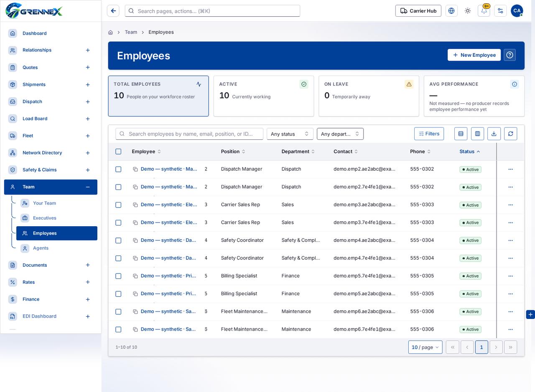
Task: Click the New Employee button
Action: point(474,55)
